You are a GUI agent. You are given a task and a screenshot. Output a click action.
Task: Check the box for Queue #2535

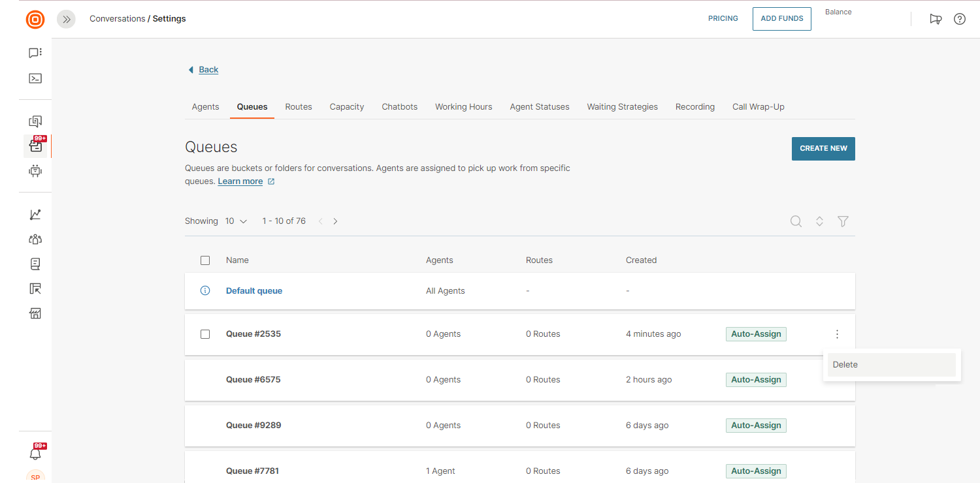(x=205, y=334)
